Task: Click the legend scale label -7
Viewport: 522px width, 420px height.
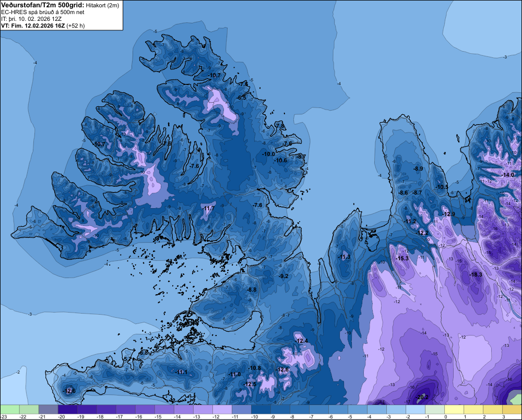Action: tap(311, 417)
